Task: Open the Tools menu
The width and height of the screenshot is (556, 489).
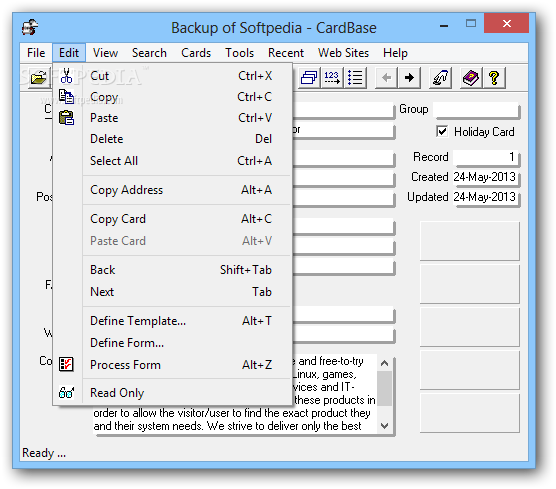Action: (x=240, y=53)
